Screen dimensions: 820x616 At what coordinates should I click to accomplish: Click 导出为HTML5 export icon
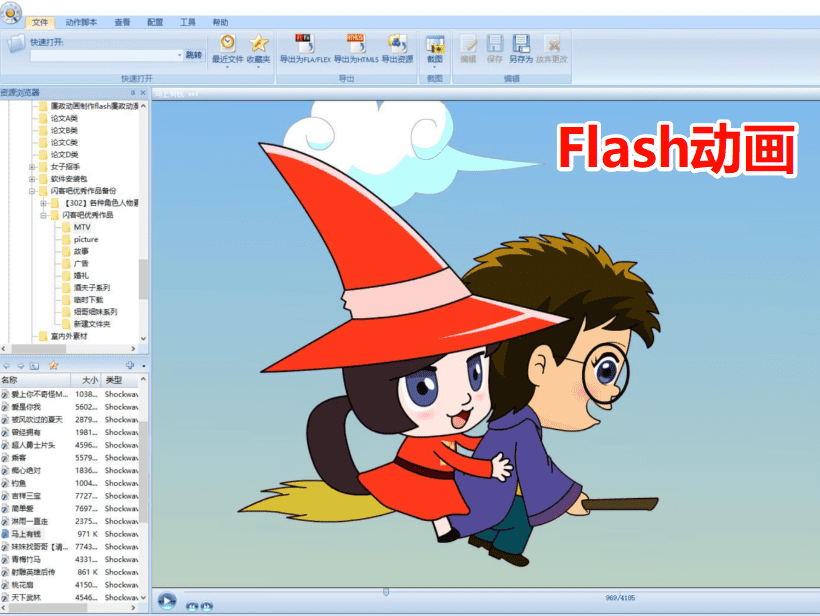point(356,43)
